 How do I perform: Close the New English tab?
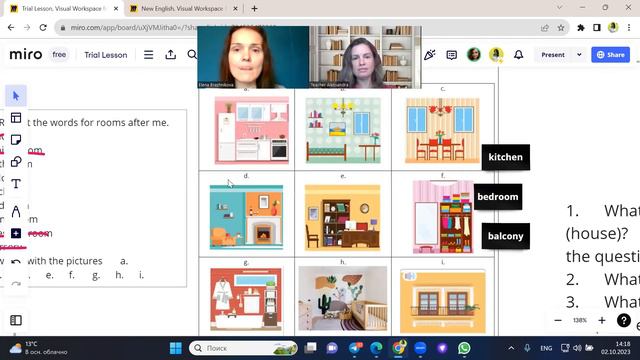235,9
